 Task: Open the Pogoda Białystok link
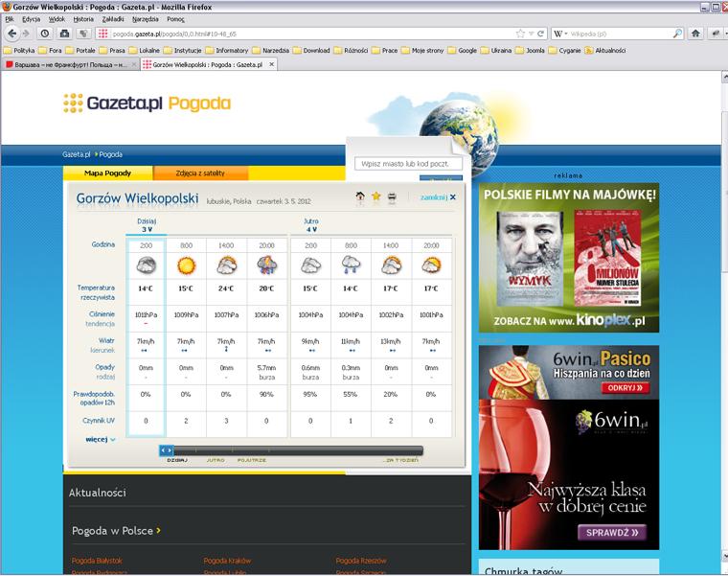97,561
